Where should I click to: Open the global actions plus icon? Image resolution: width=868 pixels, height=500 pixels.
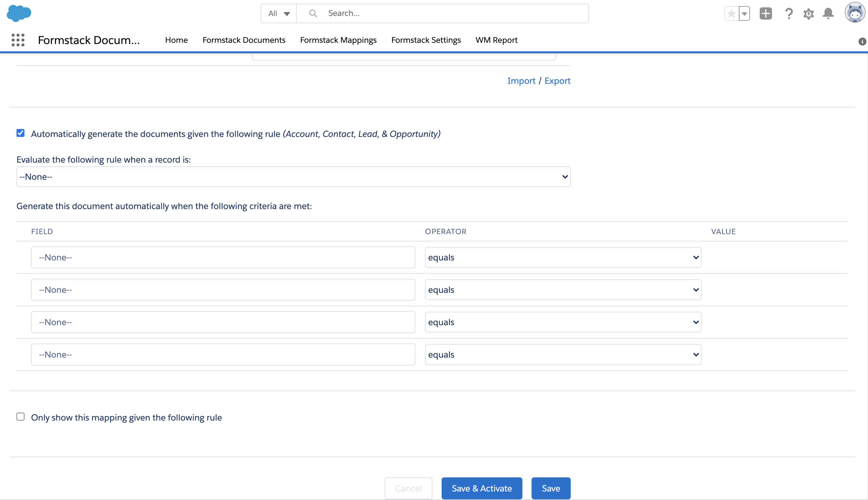(766, 14)
